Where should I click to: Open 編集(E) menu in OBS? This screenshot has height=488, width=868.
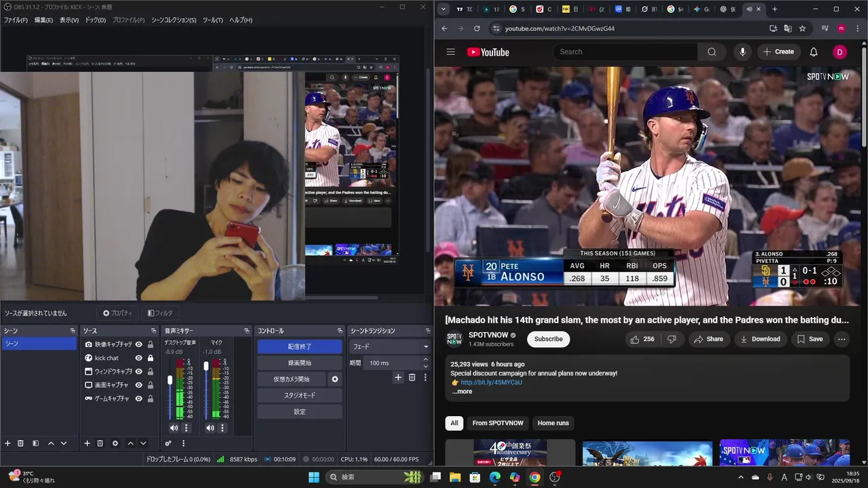tap(43, 20)
